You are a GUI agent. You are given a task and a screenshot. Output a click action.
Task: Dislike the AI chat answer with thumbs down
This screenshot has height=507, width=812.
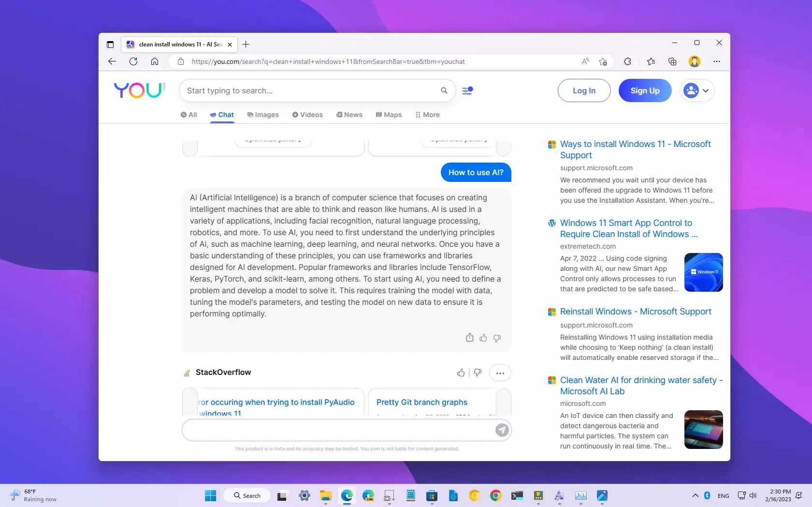tap(497, 338)
